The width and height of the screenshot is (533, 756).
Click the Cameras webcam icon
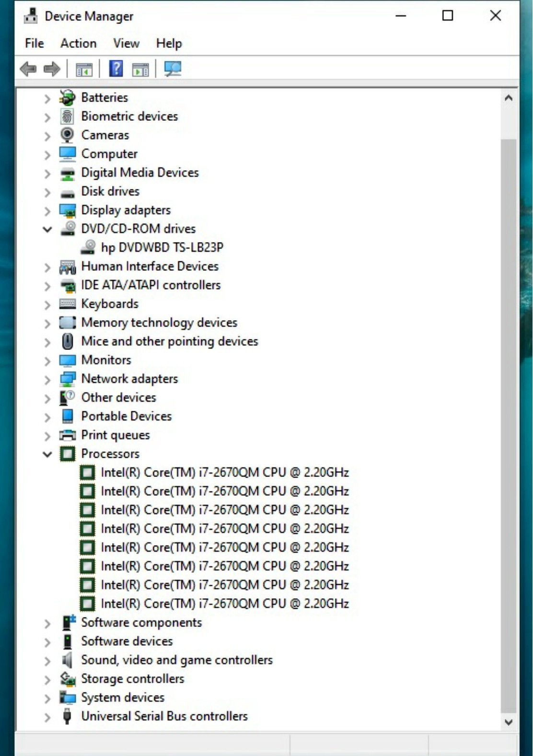pyautogui.click(x=67, y=135)
